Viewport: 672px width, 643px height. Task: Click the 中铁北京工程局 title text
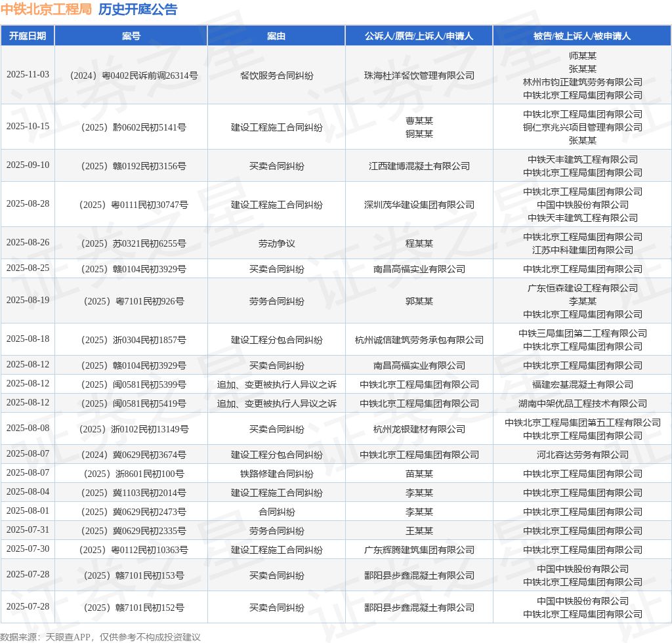(x=47, y=9)
